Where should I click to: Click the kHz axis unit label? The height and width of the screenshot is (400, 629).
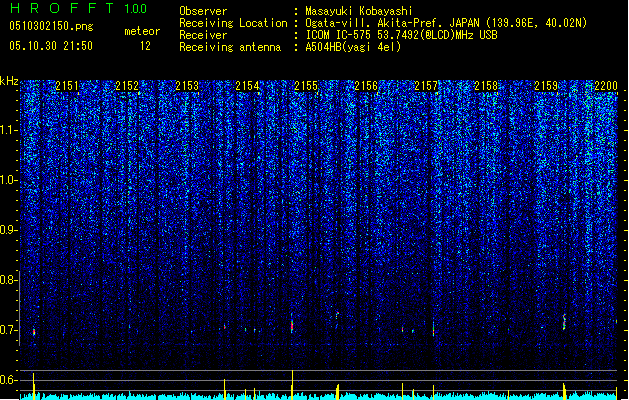click(9, 81)
